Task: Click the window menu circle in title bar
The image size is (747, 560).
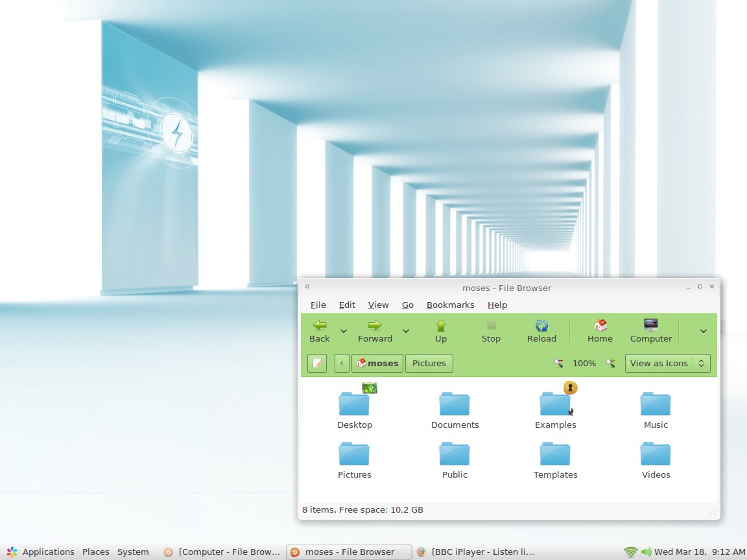Action: (307, 286)
